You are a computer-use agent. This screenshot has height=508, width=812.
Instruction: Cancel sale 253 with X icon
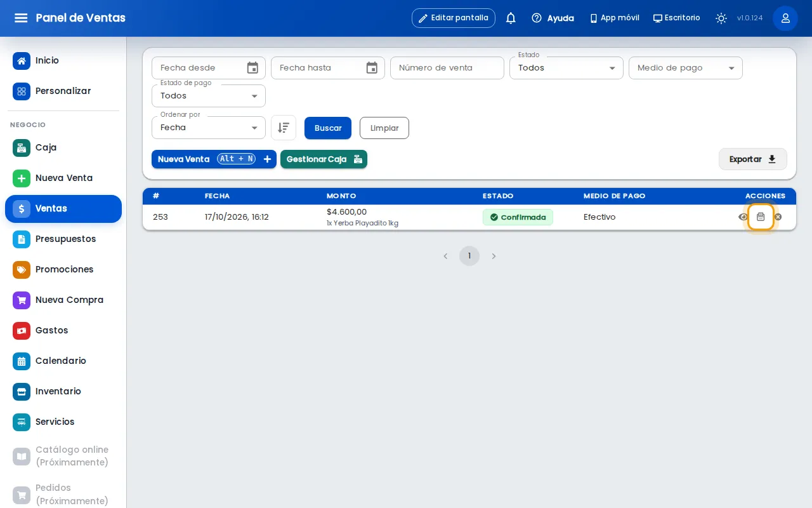tap(778, 217)
